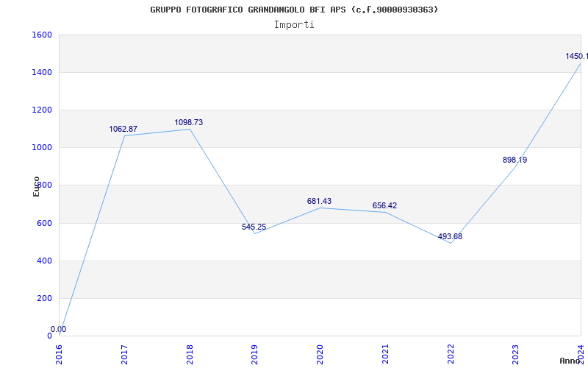Click the 0.00 data label
This screenshot has width=588, height=368.
59,329
